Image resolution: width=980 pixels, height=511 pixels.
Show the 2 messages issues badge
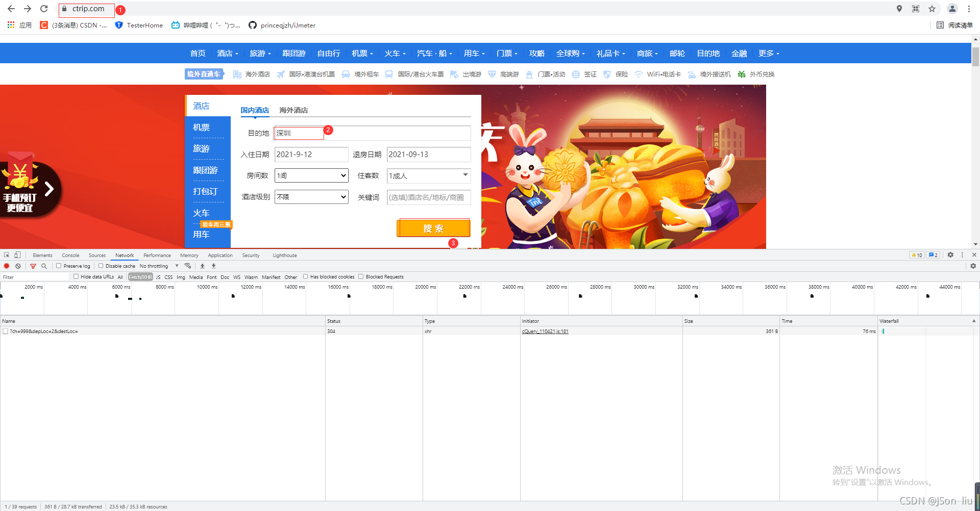(x=933, y=255)
